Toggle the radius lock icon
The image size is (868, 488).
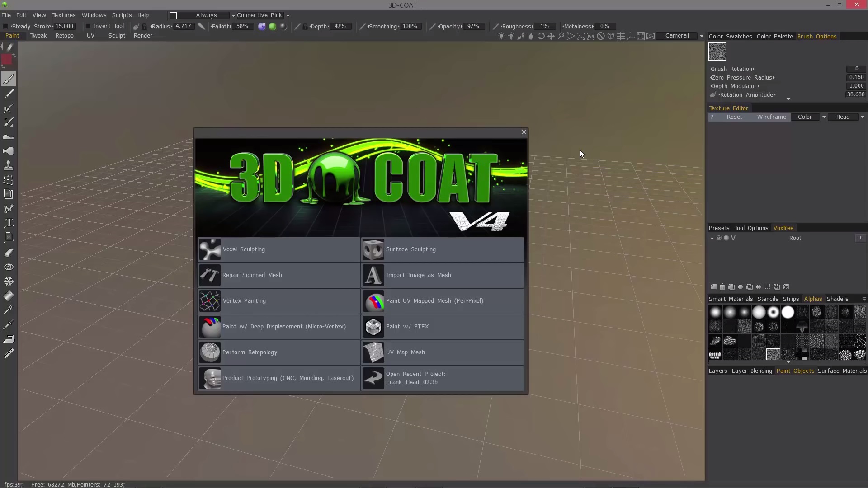click(x=144, y=27)
